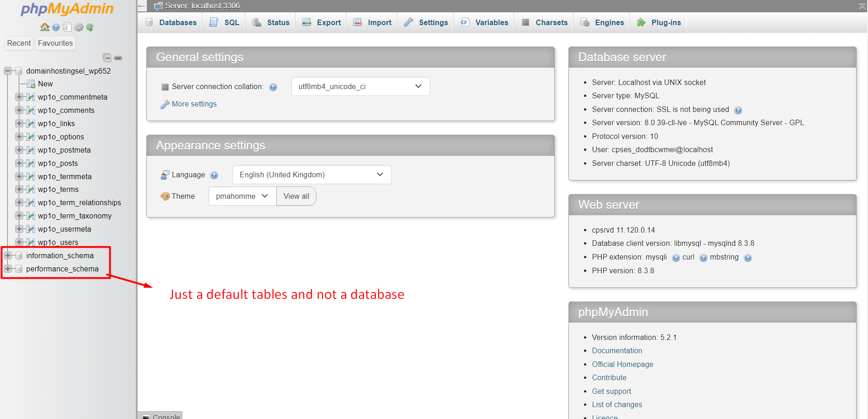Viewport: 868px width, 419px height.
Task: Click the Home icon in sidebar
Action: pos(44,27)
